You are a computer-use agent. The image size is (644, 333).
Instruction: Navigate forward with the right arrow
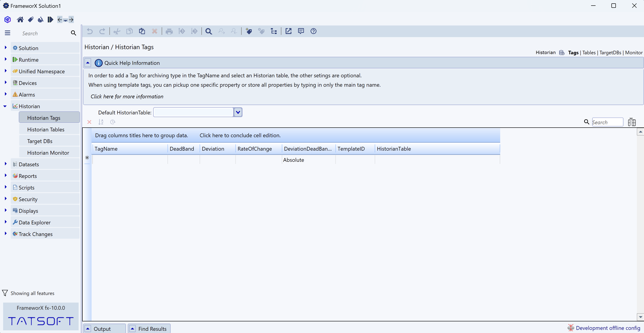[x=71, y=19]
